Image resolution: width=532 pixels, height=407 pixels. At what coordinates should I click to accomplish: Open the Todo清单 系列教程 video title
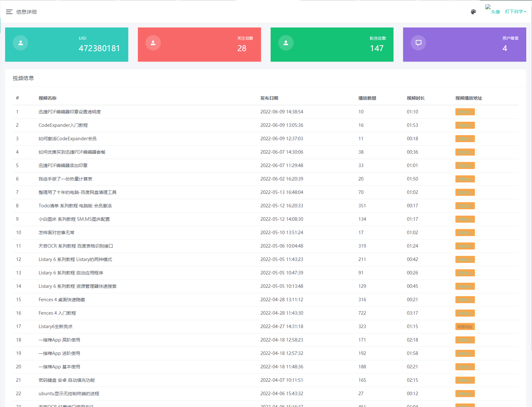point(75,206)
